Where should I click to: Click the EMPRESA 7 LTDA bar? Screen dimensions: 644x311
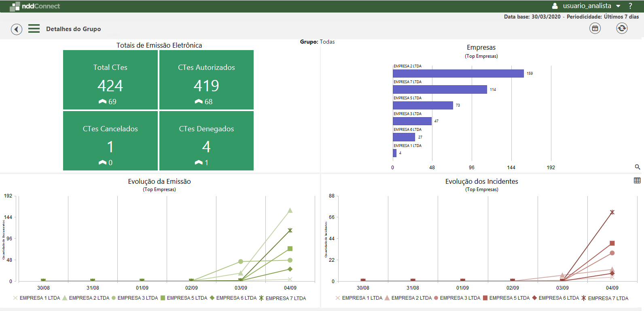[x=440, y=90]
